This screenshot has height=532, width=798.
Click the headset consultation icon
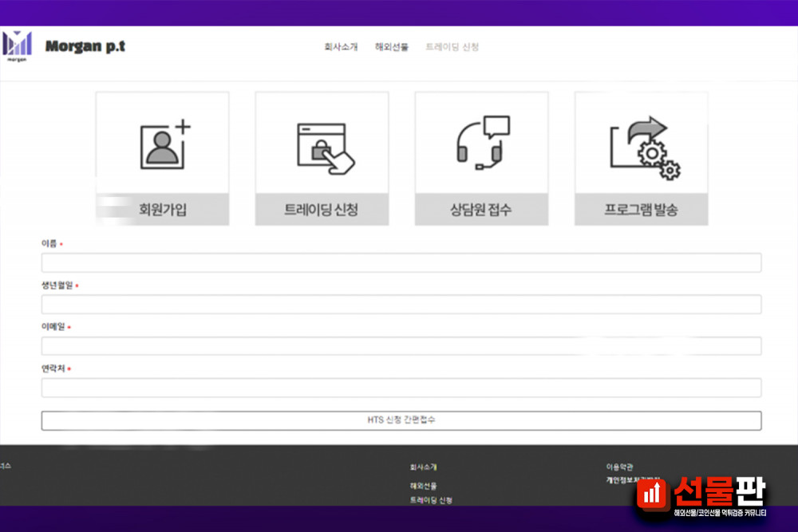click(482, 144)
